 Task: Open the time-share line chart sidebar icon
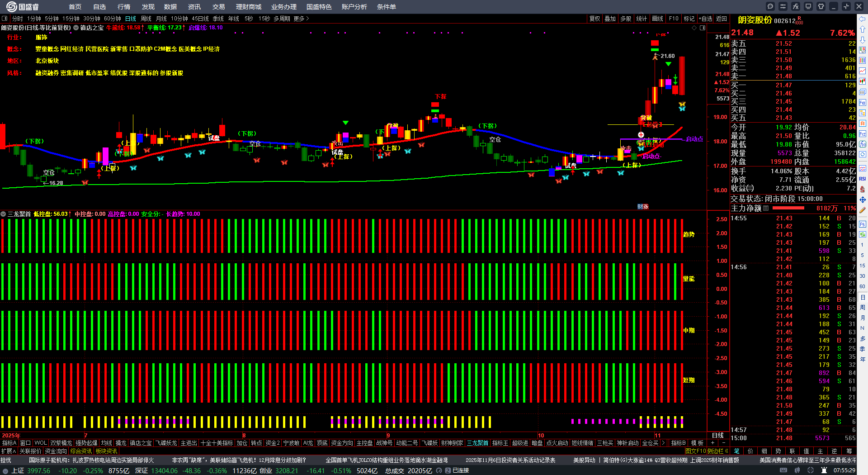point(863,71)
